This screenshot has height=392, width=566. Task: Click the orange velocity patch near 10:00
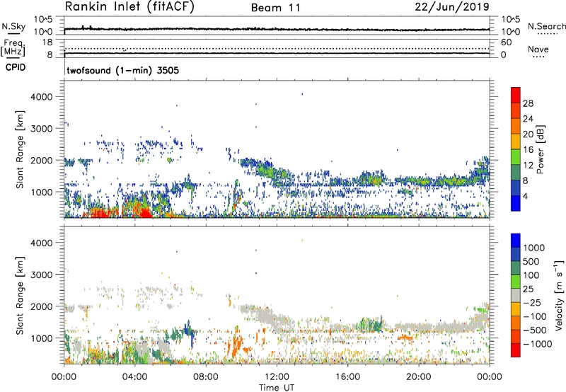pyautogui.click(x=237, y=343)
